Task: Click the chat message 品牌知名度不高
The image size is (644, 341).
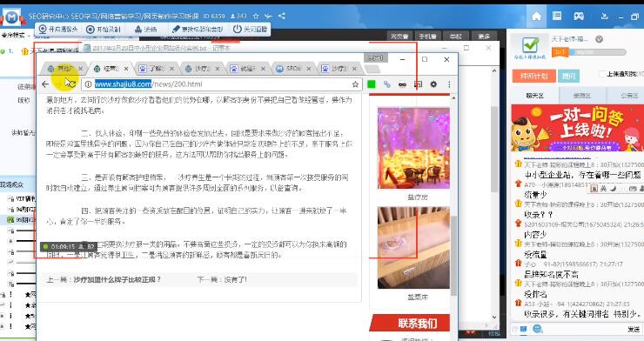Action: click(551, 274)
